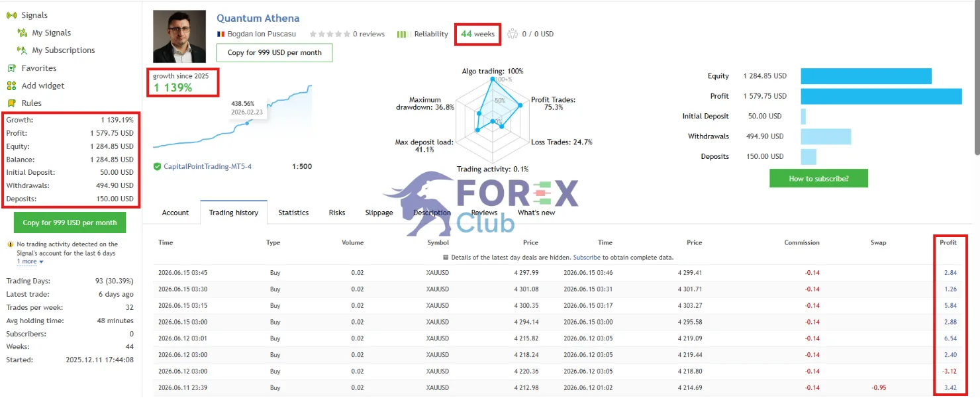Click the Rules icon in sidebar
Viewport: 980px width, 398px height.
11,103
